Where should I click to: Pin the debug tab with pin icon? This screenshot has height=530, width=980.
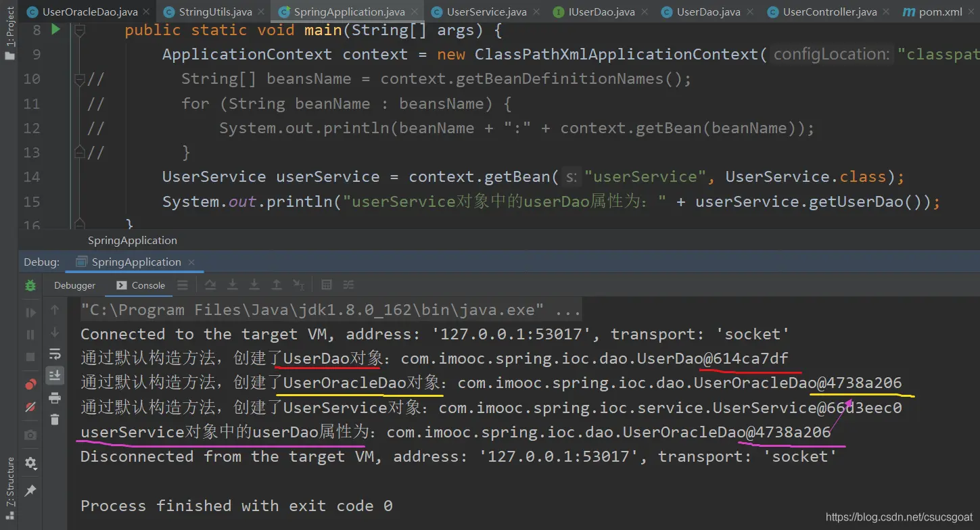[x=30, y=491]
